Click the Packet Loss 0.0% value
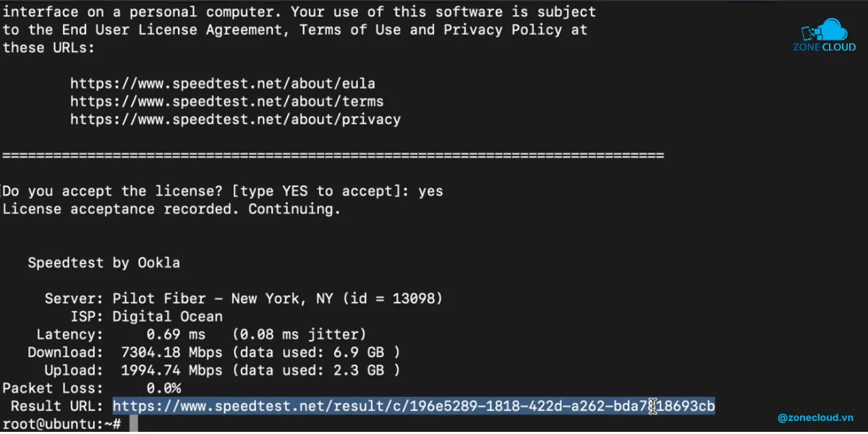Image resolution: width=868 pixels, height=434 pixels. 163,388
